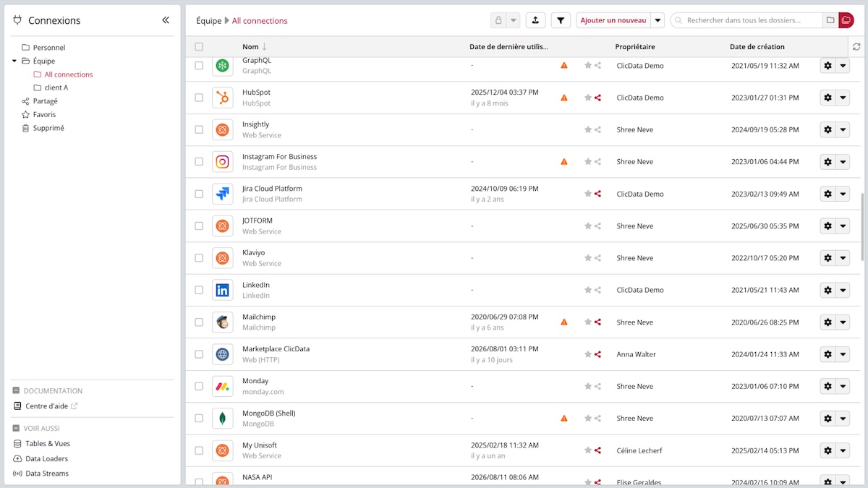Viewport: 868px width, 488px height.
Task: Tick the Jira Cloud Platform checkbox
Action: (199, 194)
